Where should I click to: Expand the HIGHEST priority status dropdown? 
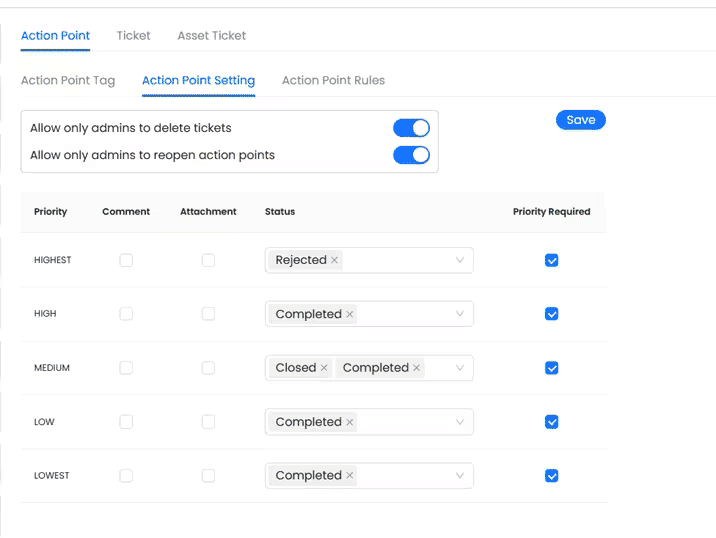pos(460,260)
